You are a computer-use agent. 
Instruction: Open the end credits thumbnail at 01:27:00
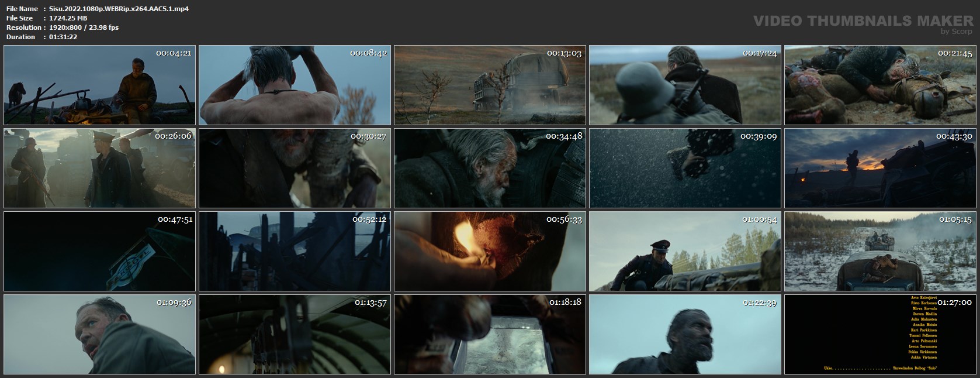[x=880, y=335]
